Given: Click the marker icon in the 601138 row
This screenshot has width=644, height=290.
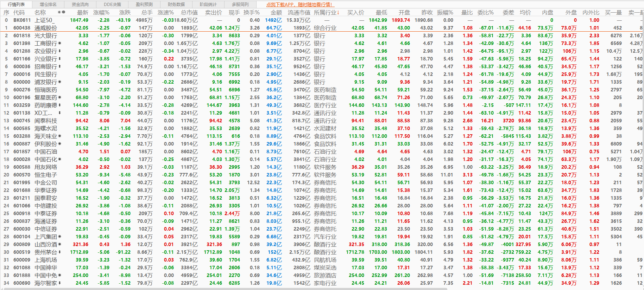Looking at the screenshot, I should click(x=60, y=113).
